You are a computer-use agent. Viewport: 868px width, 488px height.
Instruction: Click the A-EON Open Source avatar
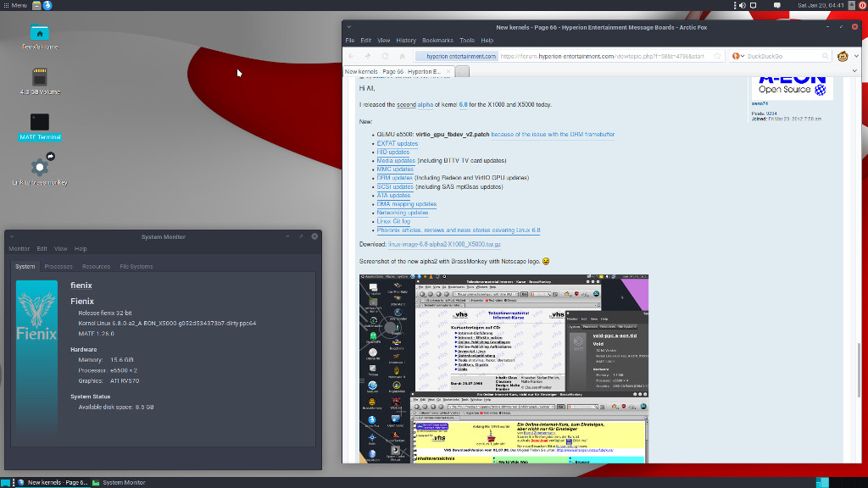coord(793,87)
